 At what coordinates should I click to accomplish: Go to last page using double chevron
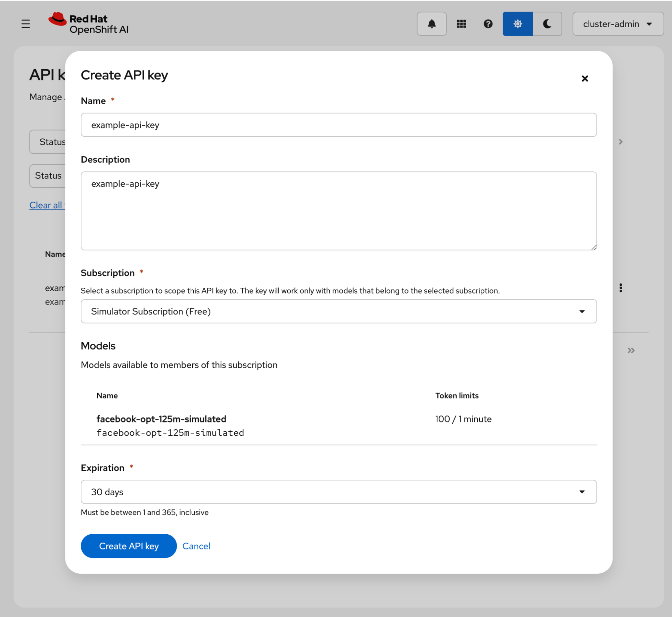(x=631, y=351)
